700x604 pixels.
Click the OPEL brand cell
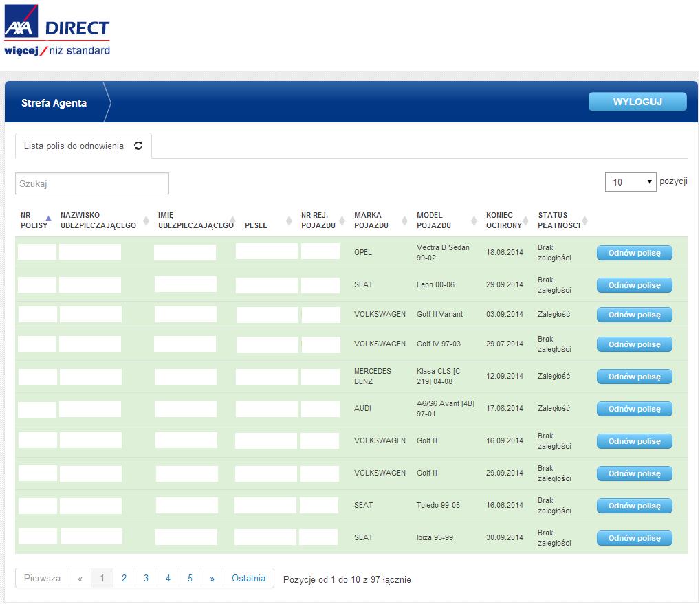363,252
